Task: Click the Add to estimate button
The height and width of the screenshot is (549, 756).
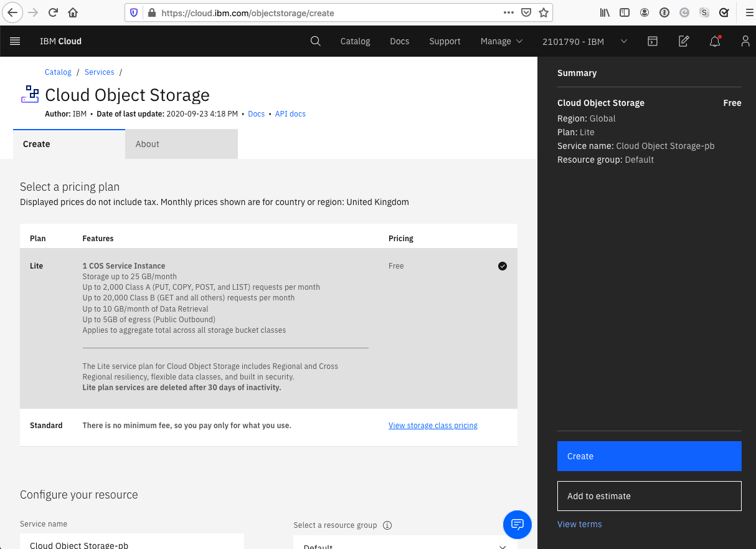Action: pyautogui.click(x=650, y=496)
